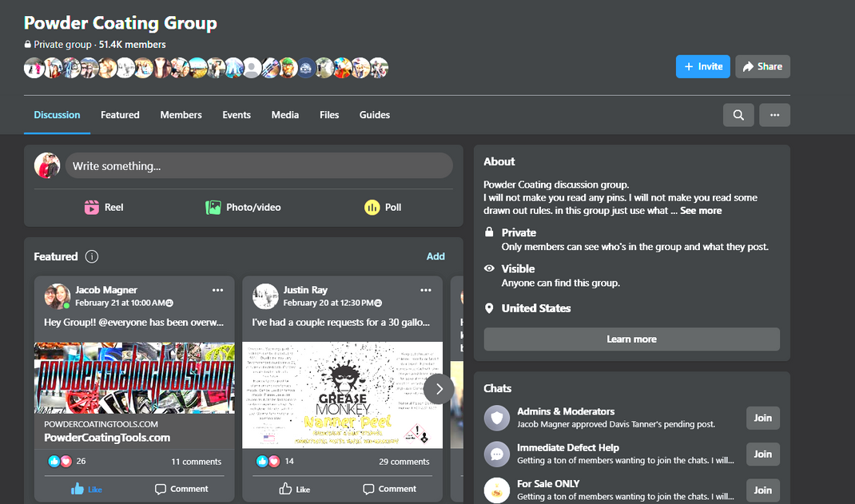Open options menu on Justin Ray's post
The image size is (855, 504).
click(426, 290)
